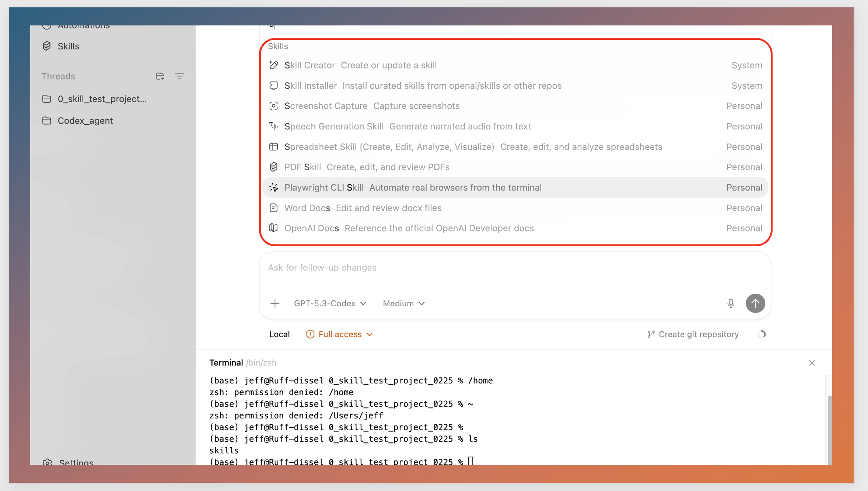The height and width of the screenshot is (491, 868).
Task: Click the 'Threads' section header
Action: [58, 76]
